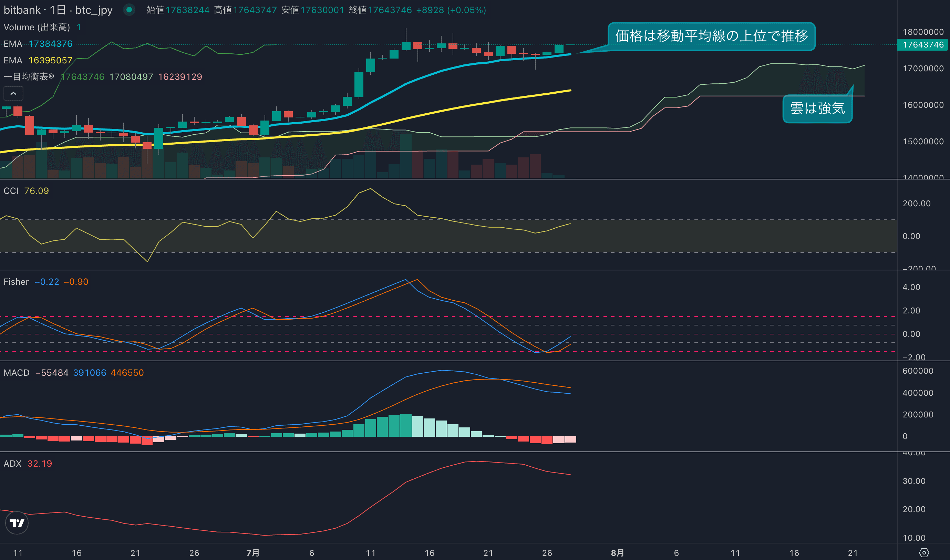This screenshot has height=560, width=950.
Task: Open chart settings gear icon
Action: pos(923,553)
